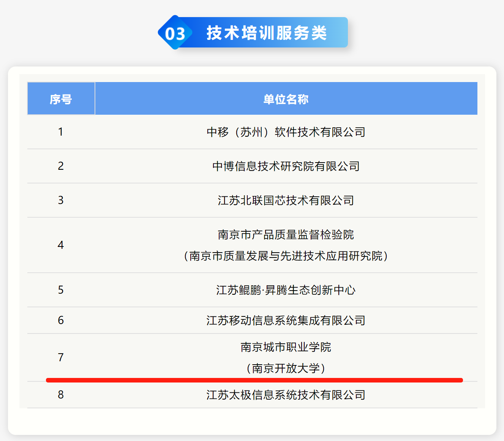
Task: Click the red highlight line under row 7
Action: point(254,380)
